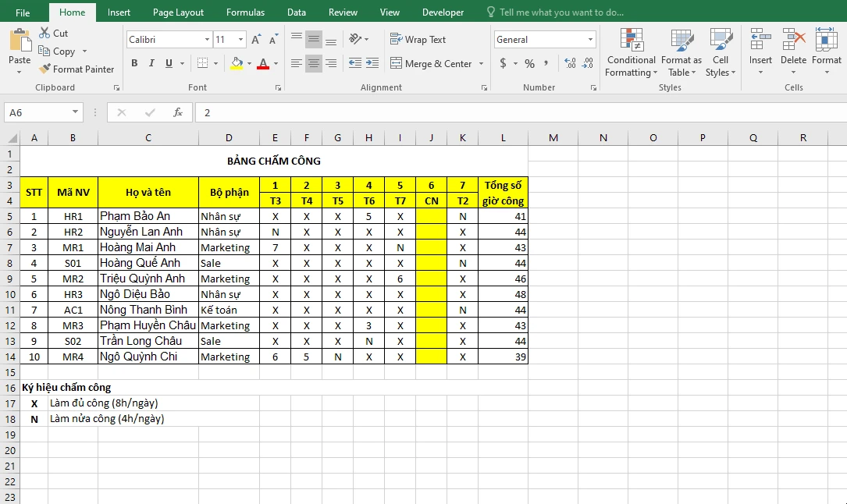Viewport: 847px width, 504px height.
Task: Click the Cell Styles icon
Action: (720, 49)
